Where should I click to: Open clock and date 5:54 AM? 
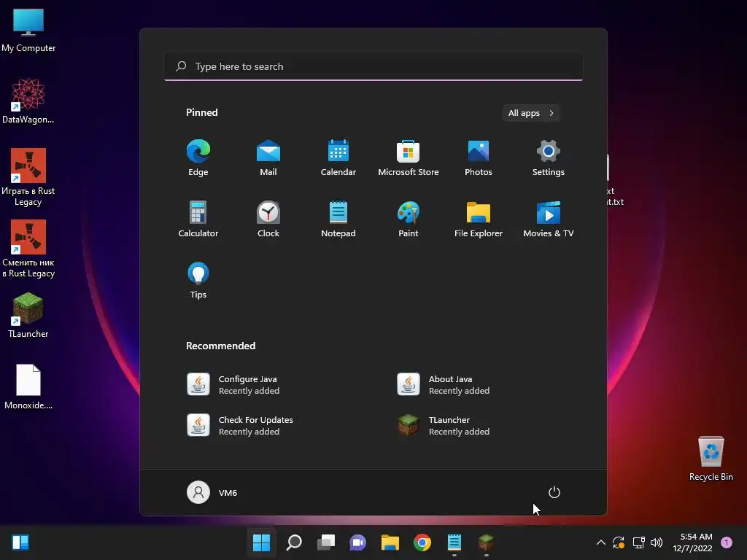(692, 542)
